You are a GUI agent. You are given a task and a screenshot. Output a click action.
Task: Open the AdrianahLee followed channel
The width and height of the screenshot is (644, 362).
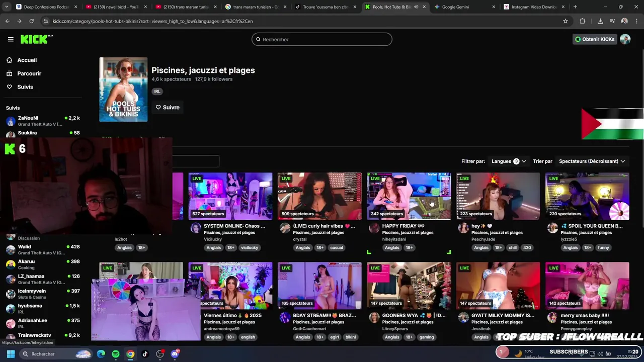coord(43,323)
